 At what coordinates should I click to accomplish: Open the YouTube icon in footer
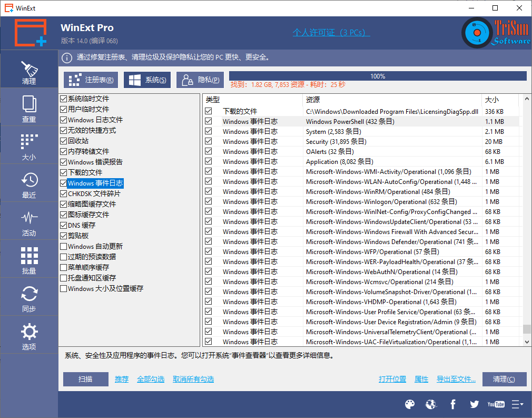tap(496, 404)
